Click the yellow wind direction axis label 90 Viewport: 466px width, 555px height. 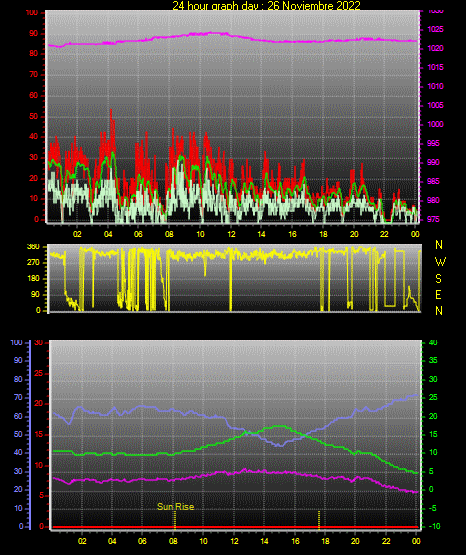coord(35,294)
